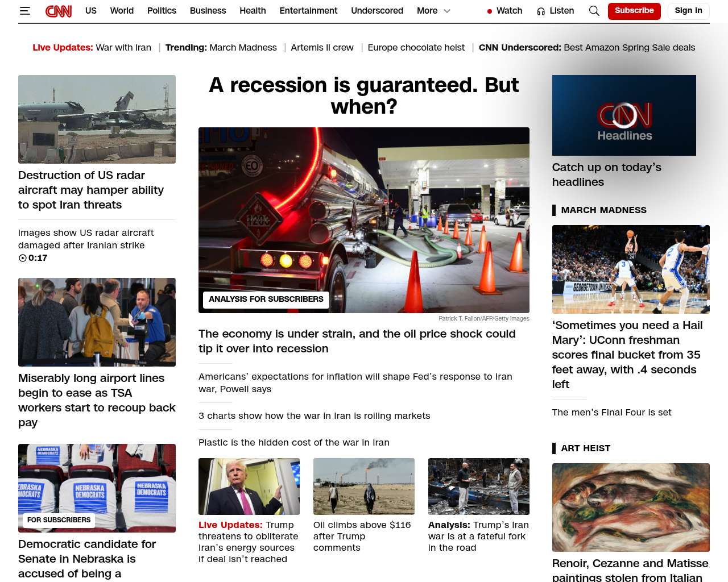The image size is (728, 582).
Task: Click the red live dot beside Watch
Action: click(489, 11)
